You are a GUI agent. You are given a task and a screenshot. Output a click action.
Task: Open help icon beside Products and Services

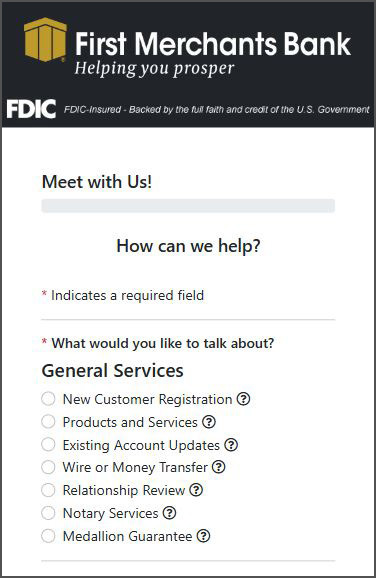(x=209, y=422)
